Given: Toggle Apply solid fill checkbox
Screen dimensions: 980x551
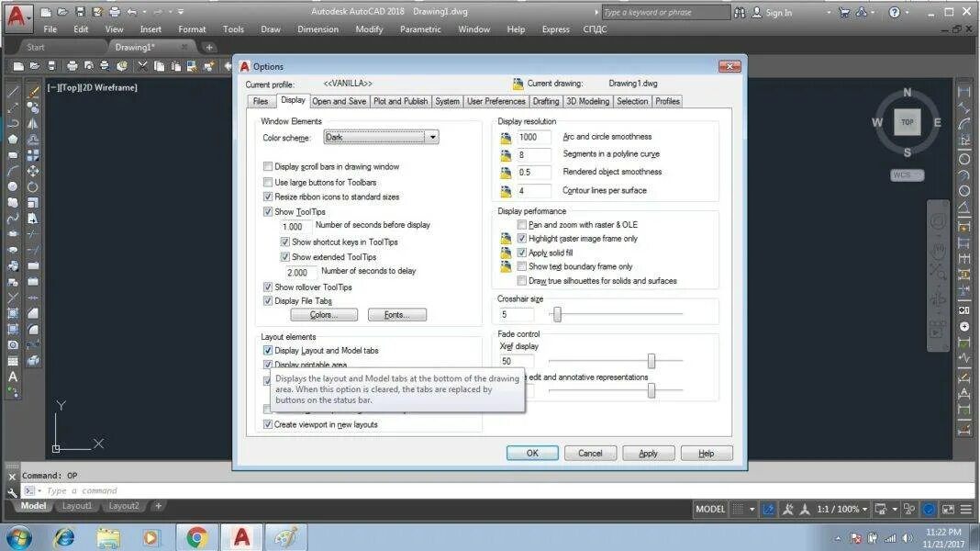Looking at the screenshot, I should (x=522, y=253).
